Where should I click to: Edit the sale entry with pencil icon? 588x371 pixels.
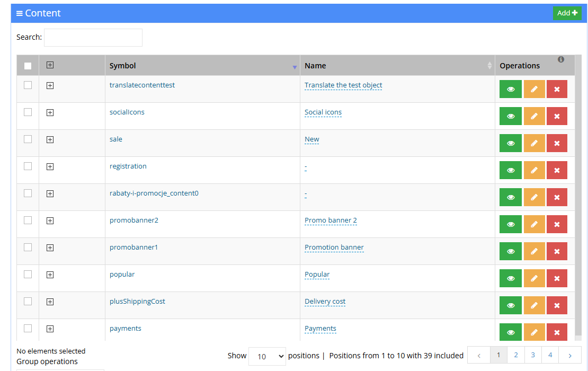534,143
